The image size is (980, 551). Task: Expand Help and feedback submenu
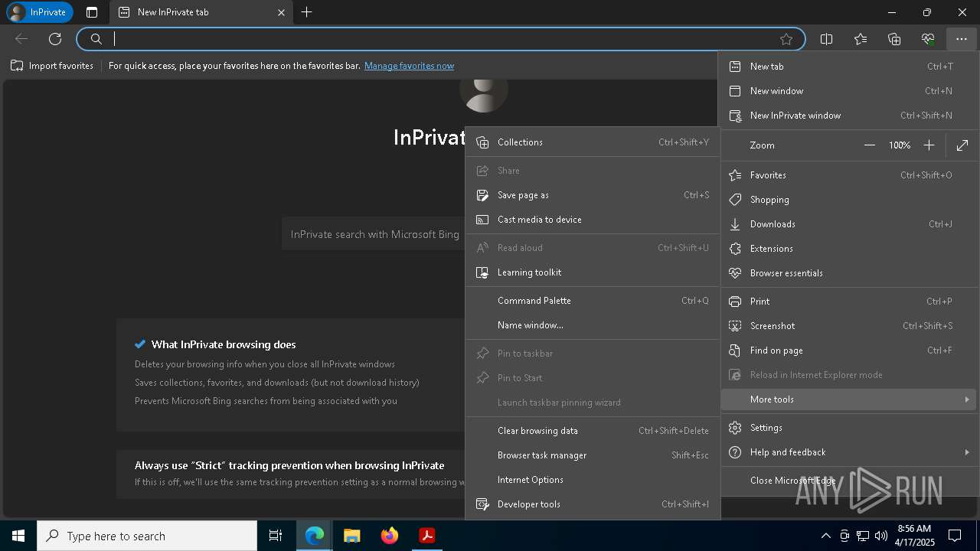(849, 452)
